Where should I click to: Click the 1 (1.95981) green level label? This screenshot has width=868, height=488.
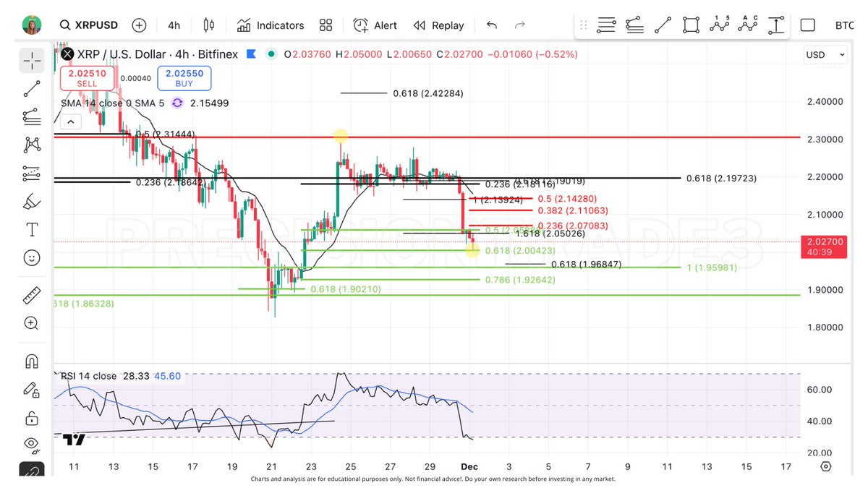point(712,267)
